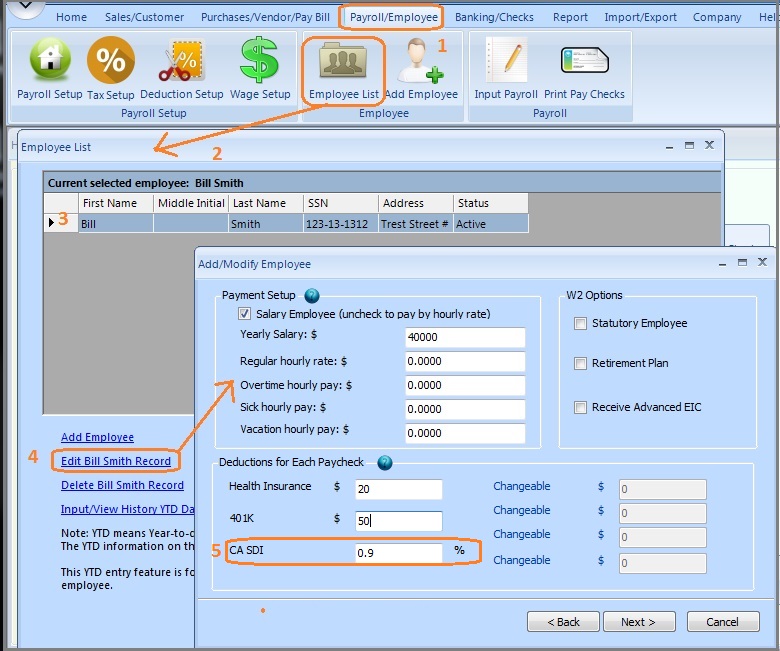Click Changeable label beside 401K
The height and width of the screenshot is (651, 780).
tap(522, 510)
